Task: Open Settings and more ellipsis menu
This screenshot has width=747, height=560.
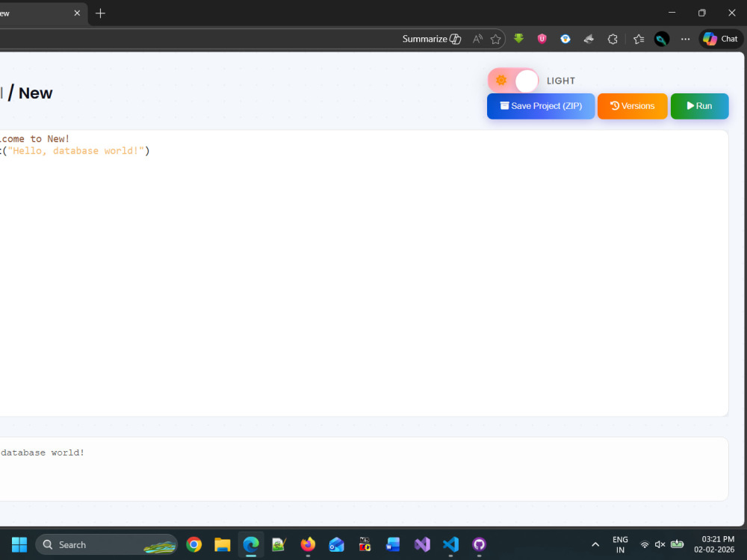Action: point(685,39)
